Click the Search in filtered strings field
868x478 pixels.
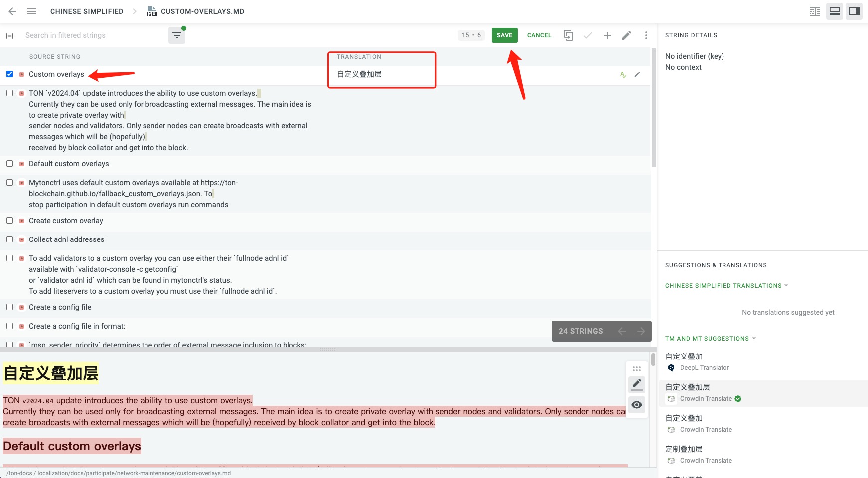pyautogui.click(x=95, y=35)
